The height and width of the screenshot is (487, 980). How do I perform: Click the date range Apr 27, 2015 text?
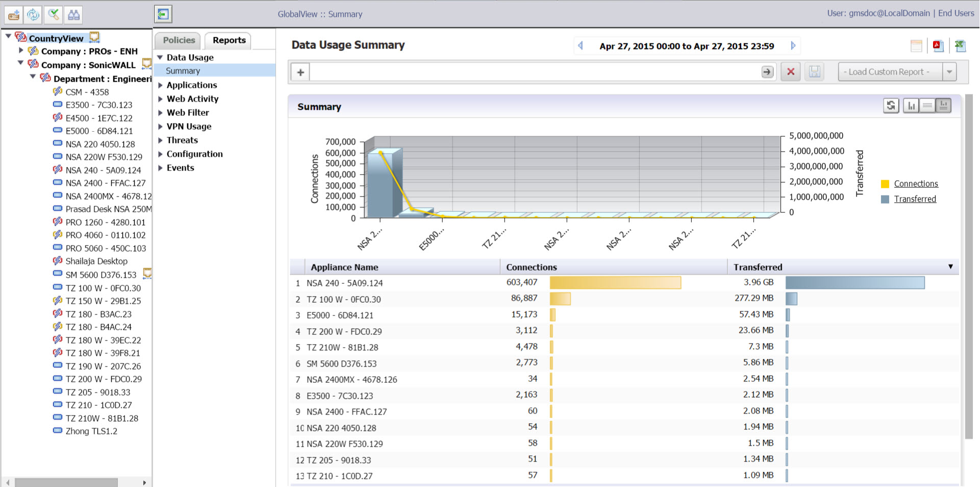[687, 46]
